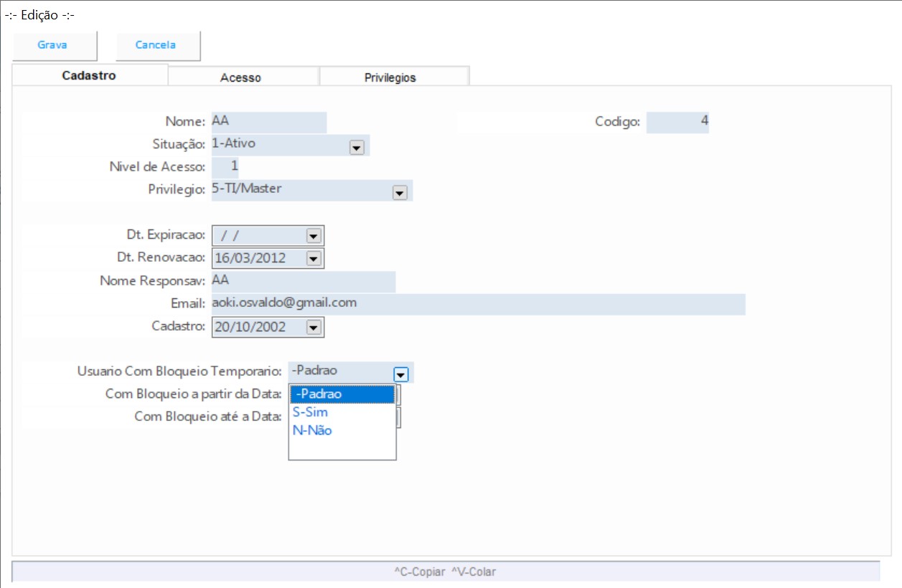
Task: Open the Privilegio dropdown arrow
Action: [x=400, y=192]
